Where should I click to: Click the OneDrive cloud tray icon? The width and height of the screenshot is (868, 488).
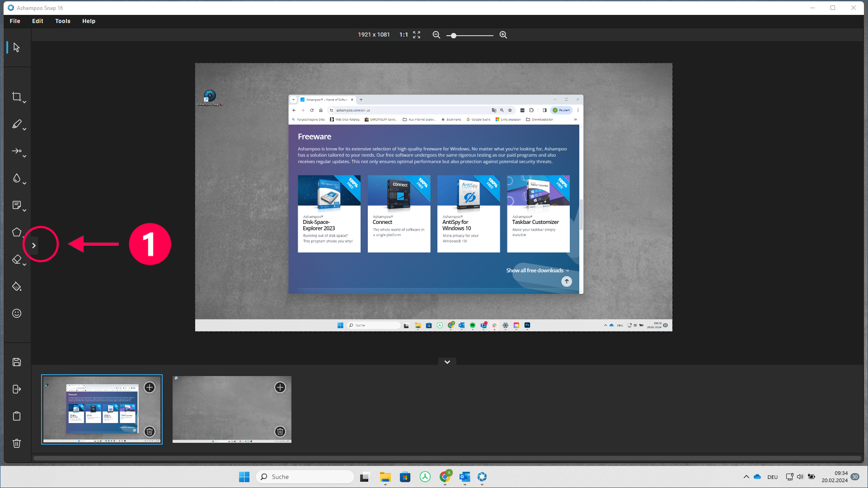click(758, 477)
